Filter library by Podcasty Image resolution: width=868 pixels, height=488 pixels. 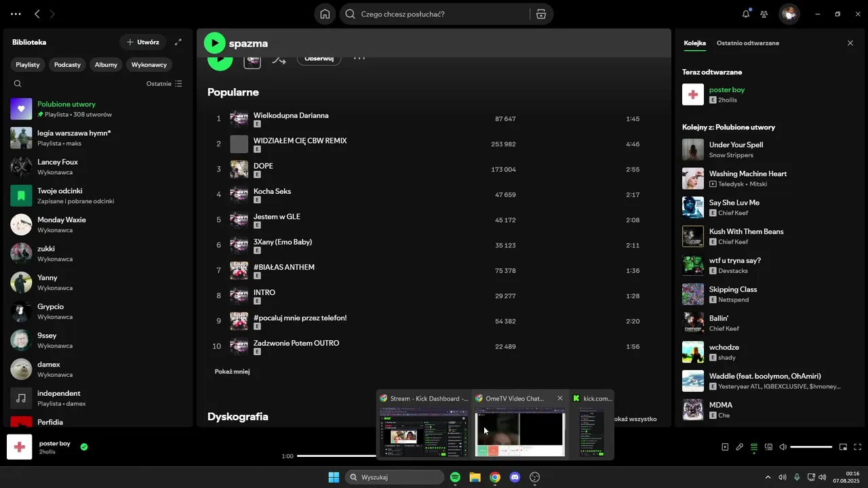(x=67, y=64)
